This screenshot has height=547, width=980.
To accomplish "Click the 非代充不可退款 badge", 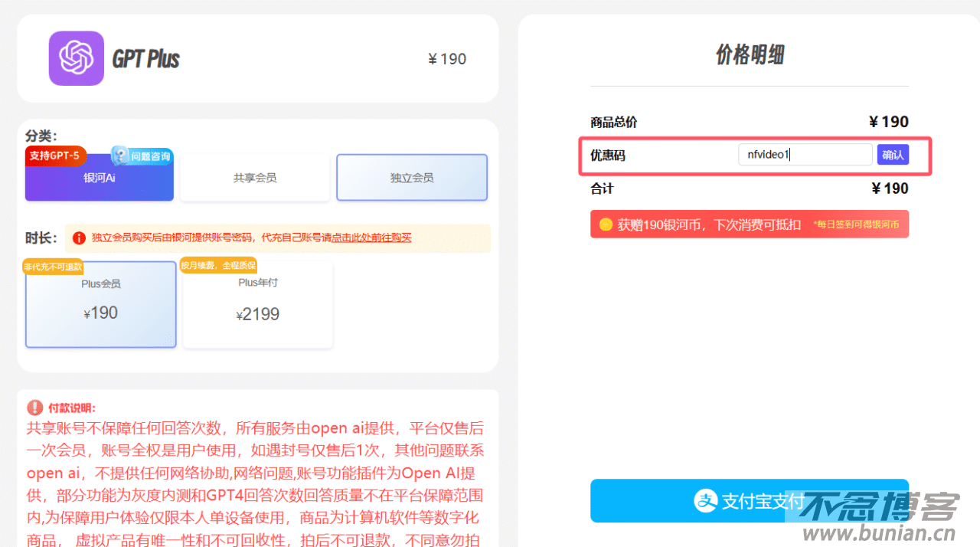I will (x=52, y=265).
